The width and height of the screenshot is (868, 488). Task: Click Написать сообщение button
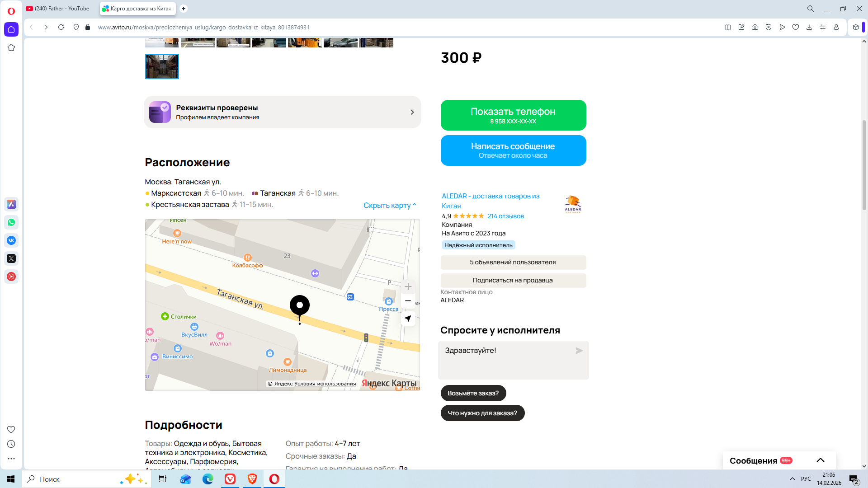[513, 150]
